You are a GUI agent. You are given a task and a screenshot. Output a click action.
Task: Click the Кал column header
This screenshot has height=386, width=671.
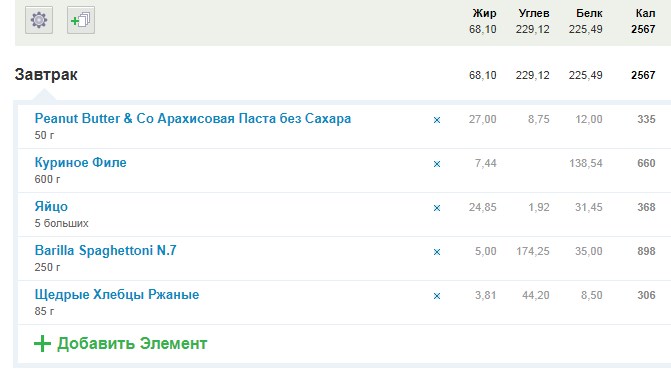tap(645, 14)
